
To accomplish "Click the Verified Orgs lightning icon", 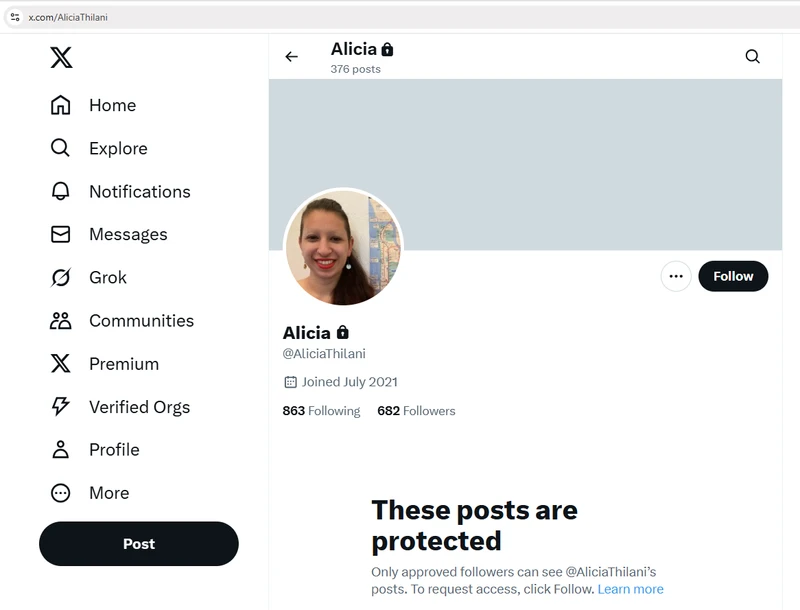I will pos(61,406).
